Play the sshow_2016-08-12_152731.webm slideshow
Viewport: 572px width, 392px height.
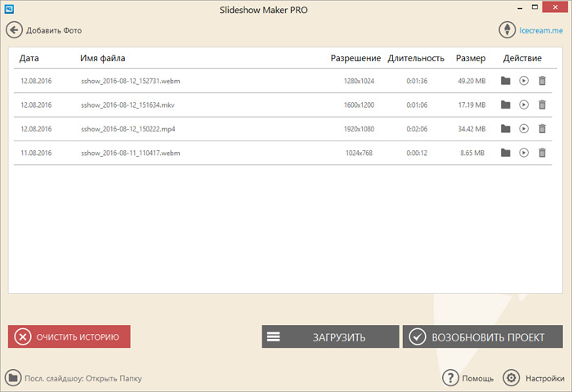pyautogui.click(x=524, y=81)
